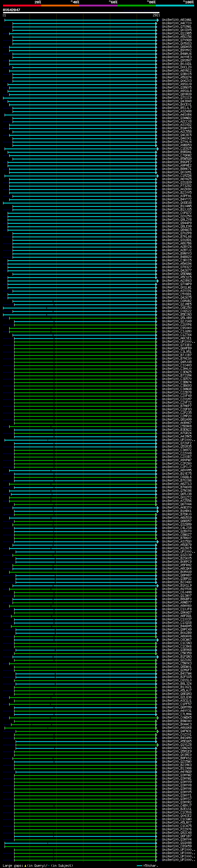
Task: Click label UniRef100_B4STW4
Action: coord(176,674)
